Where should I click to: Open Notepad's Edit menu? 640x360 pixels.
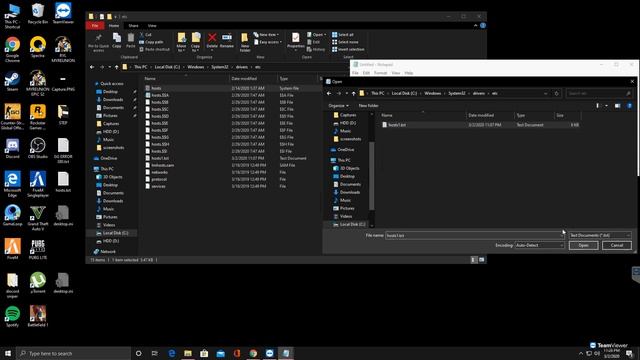pyautogui.click(x=366, y=73)
